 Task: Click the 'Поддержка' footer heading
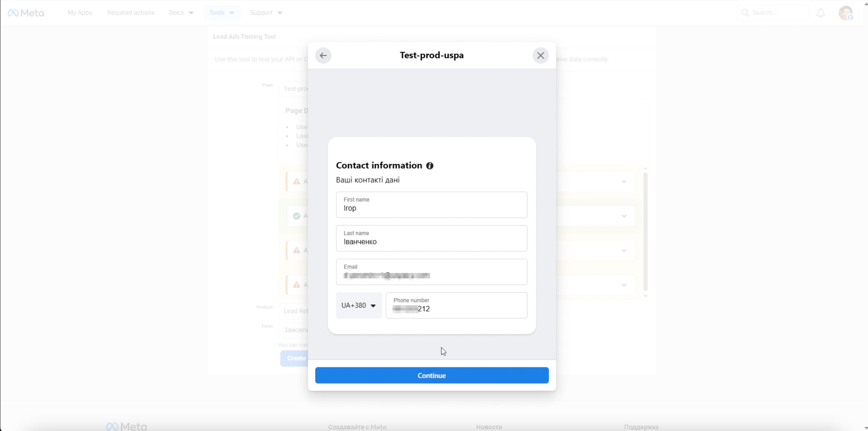(641, 427)
